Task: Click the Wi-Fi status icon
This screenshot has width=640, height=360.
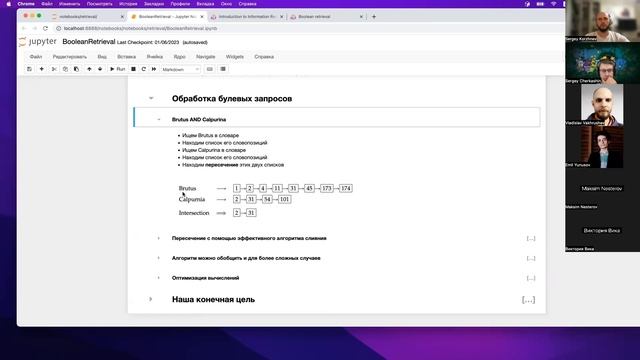Action: pos(553,4)
